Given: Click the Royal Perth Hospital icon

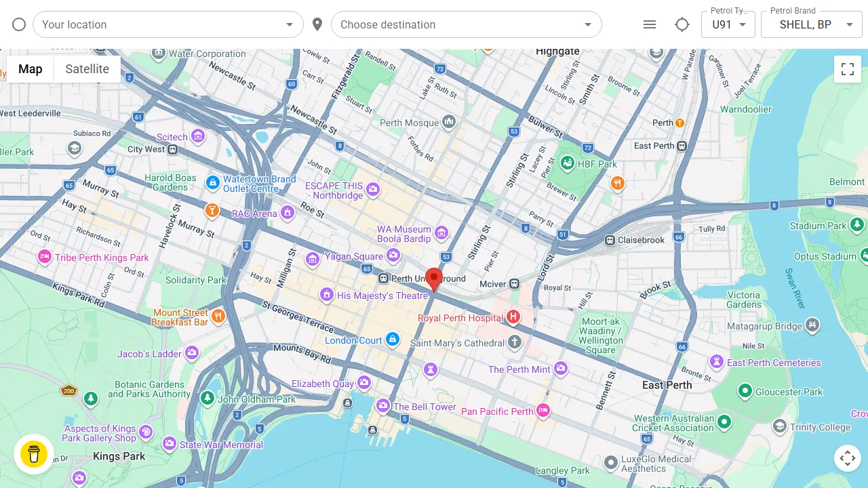Looking at the screenshot, I should pos(513,317).
